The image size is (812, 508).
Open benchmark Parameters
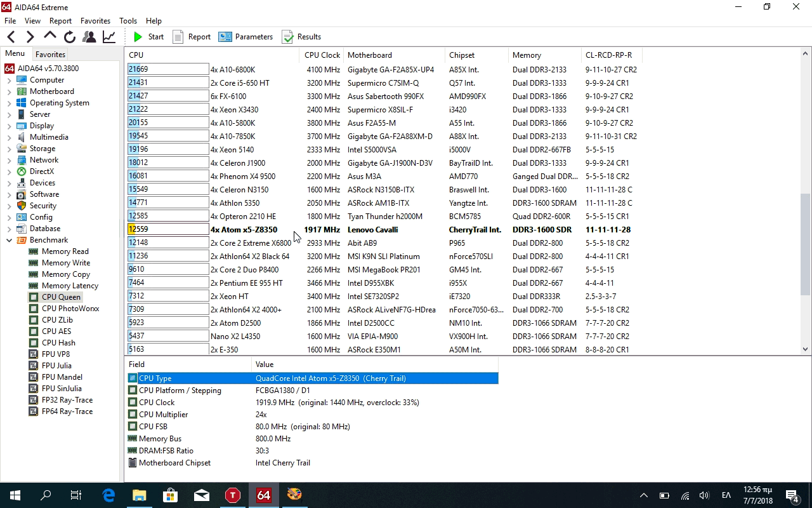(246, 37)
